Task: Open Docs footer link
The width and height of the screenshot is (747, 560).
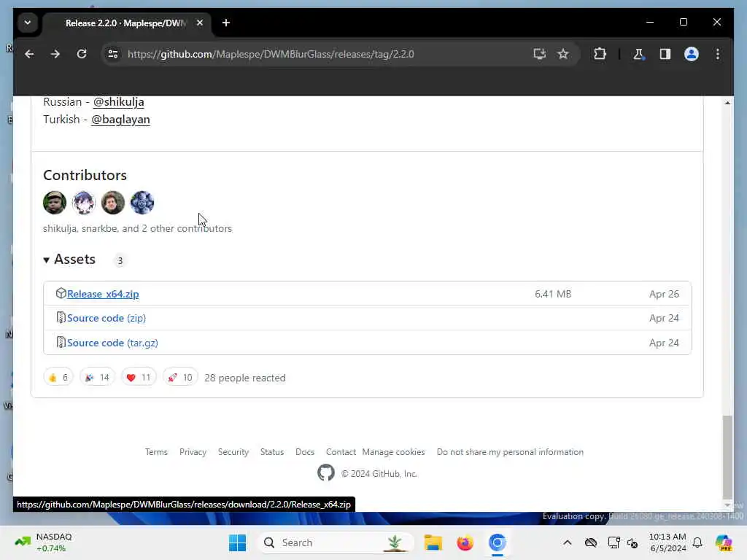Action: pos(305,452)
